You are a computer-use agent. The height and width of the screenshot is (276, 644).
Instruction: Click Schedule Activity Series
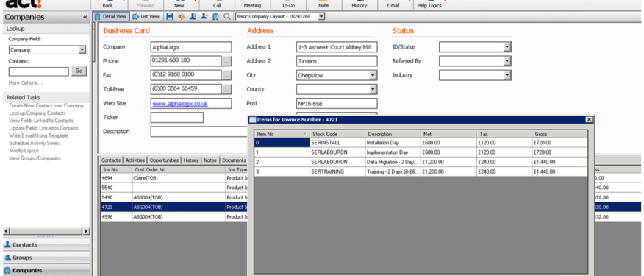[x=35, y=143]
